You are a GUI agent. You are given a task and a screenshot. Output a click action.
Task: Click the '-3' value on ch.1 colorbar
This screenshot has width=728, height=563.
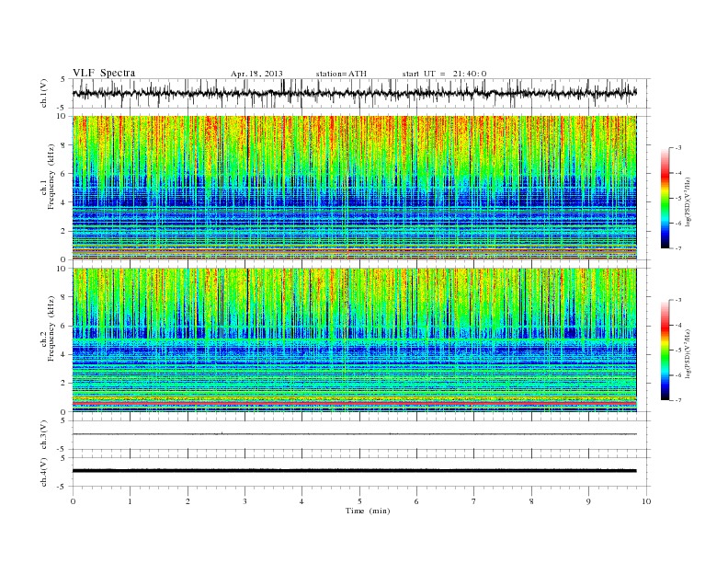pos(677,148)
